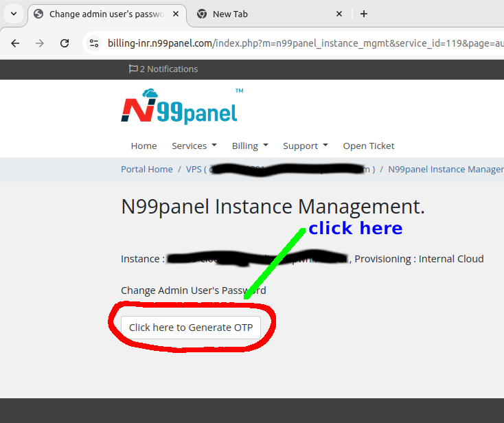Viewport: 504px width, 423px height.
Task: Go to Portal Home breadcrumb link
Action: click(x=147, y=169)
